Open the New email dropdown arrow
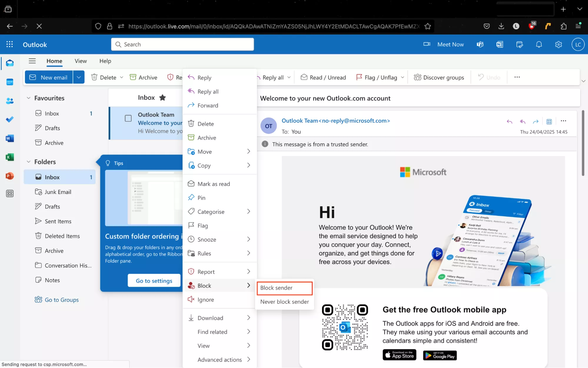Viewport: 588px width, 368px height. [79, 77]
